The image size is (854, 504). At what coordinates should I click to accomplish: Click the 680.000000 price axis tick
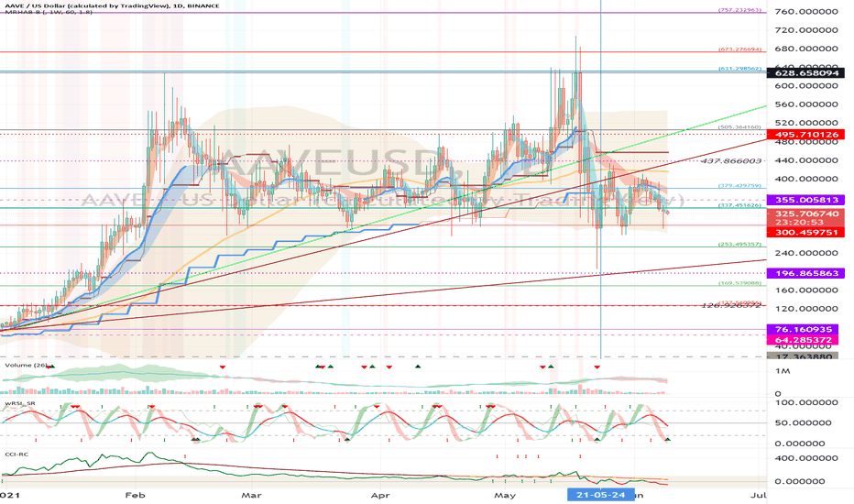(806, 49)
